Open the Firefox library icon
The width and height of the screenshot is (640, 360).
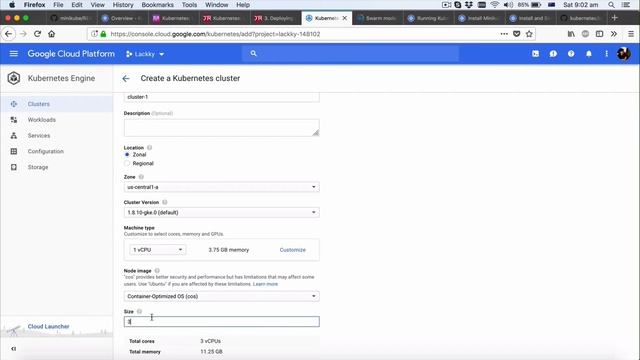tap(571, 34)
